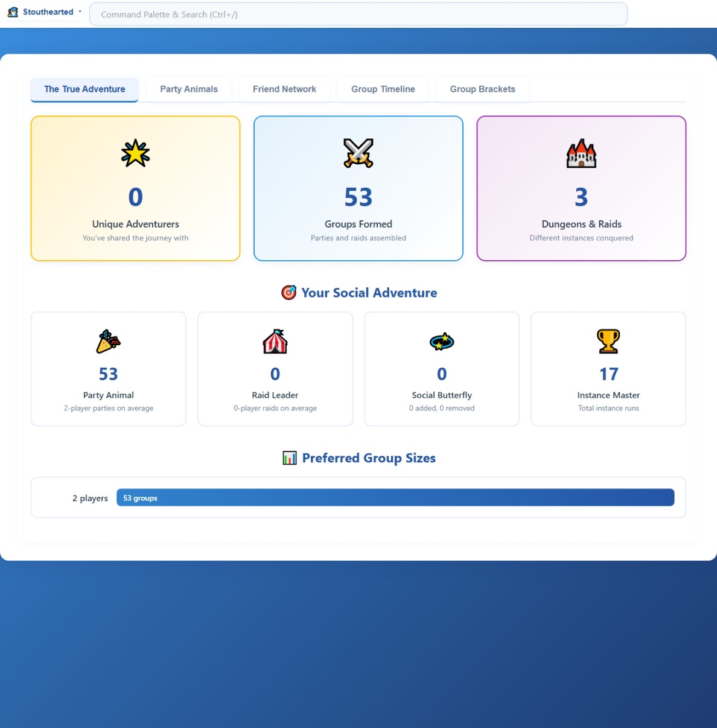Expand the Stouthearted character dropdown arrow
The width and height of the screenshot is (717, 728).
point(80,12)
